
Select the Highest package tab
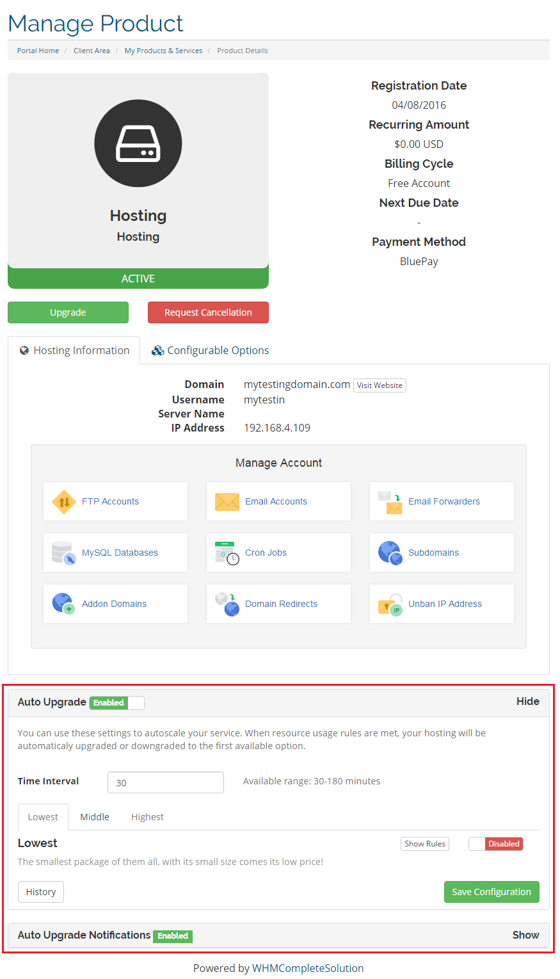(147, 818)
